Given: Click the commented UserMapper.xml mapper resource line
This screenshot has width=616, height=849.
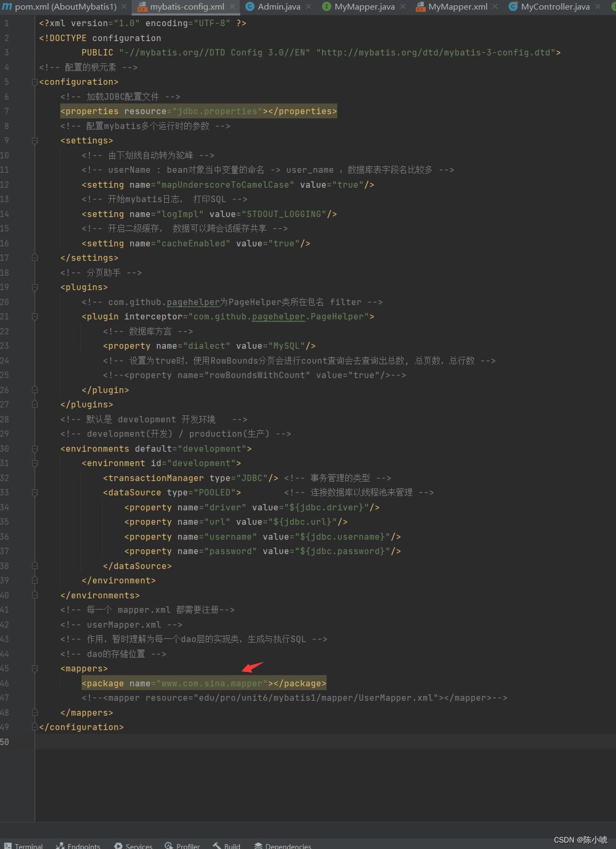Looking at the screenshot, I should click(x=295, y=698).
